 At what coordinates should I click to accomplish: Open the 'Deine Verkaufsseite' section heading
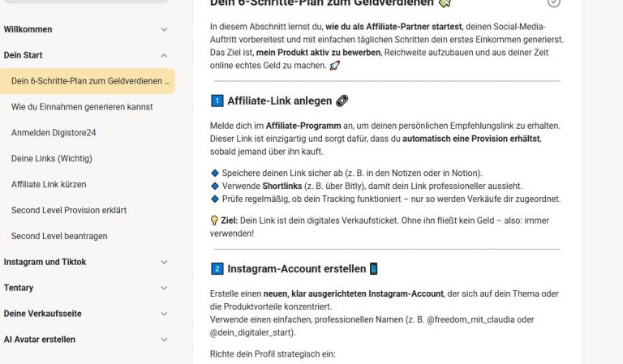point(42,314)
